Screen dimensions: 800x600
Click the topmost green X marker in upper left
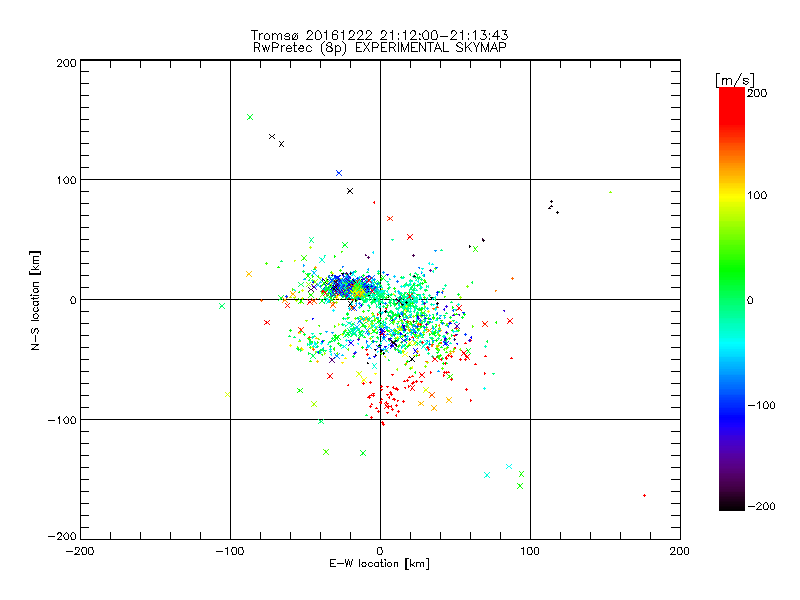pos(250,117)
